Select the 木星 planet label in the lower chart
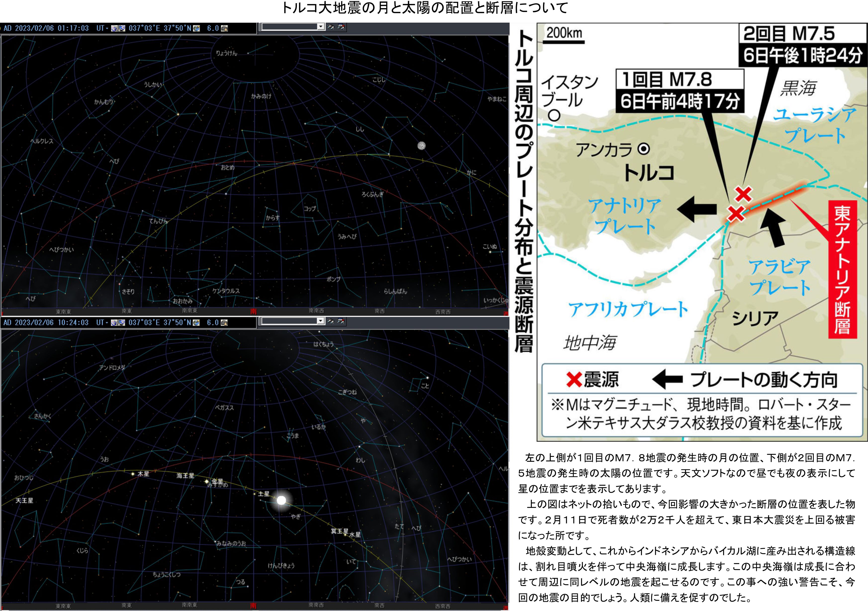Screen dimensions: 868x611 (143, 474)
